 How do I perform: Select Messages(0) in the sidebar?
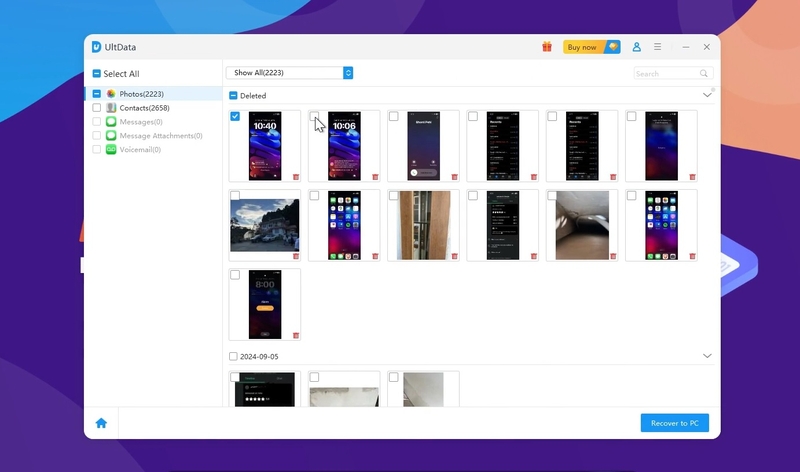pyautogui.click(x=141, y=121)
